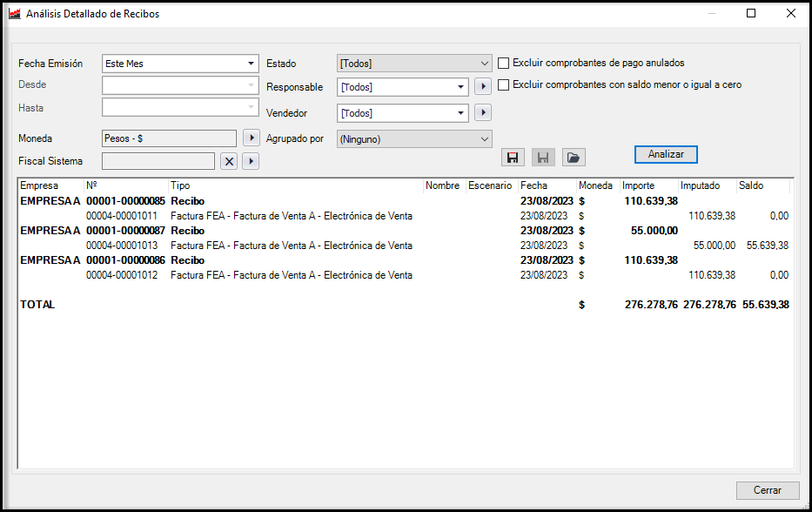
Task: Click the Imputado column header
Action: (707, 185)
